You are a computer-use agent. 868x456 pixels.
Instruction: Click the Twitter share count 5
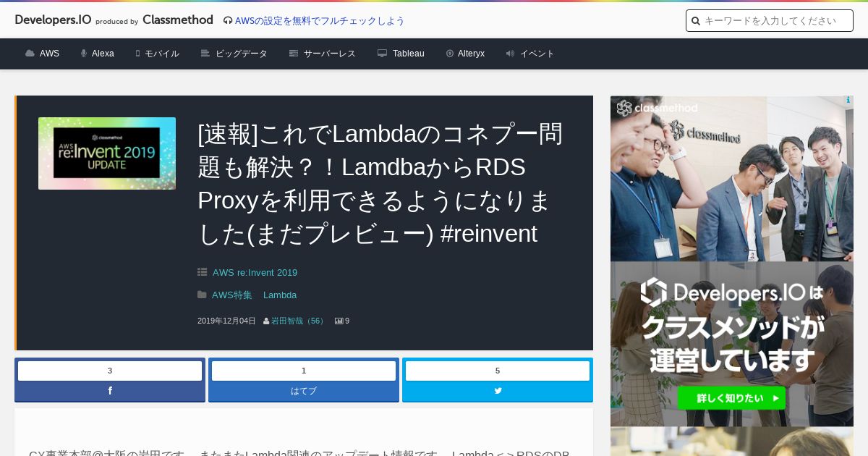[498, 371]
